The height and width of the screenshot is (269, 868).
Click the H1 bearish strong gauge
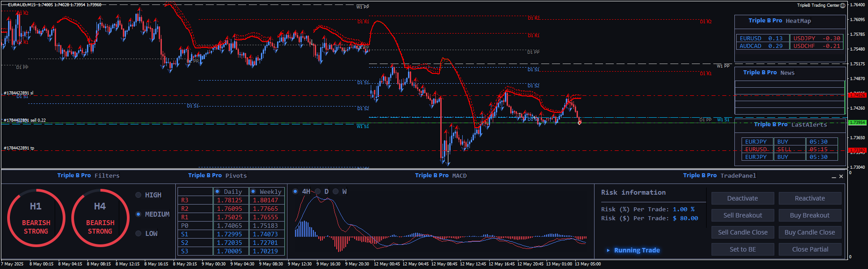pyautogui.click(x=36, y=218)
